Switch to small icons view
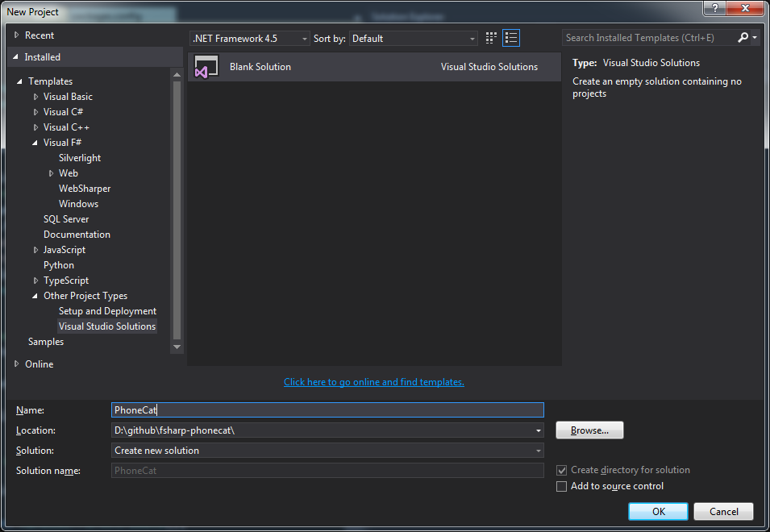This screenshot has width=770, height=532. (490, 38)
